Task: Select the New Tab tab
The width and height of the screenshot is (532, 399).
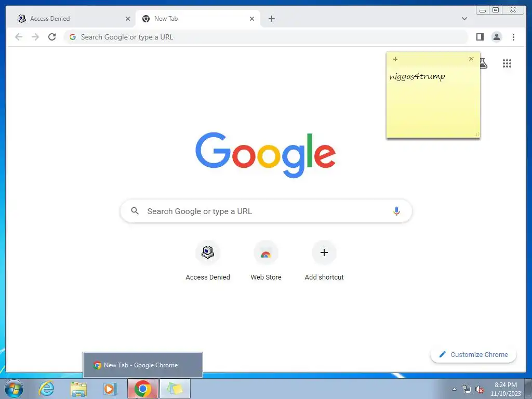Action: pyautogui.click(x=198, y=19)
